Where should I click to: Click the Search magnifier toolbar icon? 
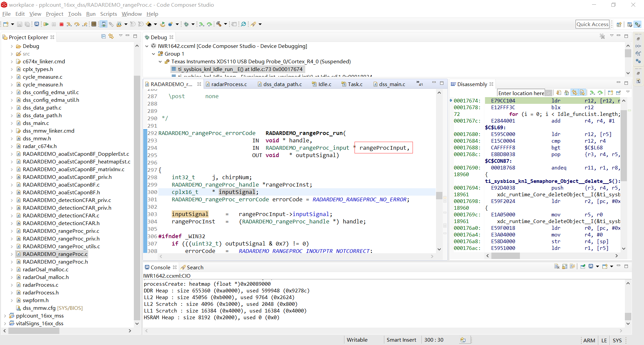coord(244,24)
